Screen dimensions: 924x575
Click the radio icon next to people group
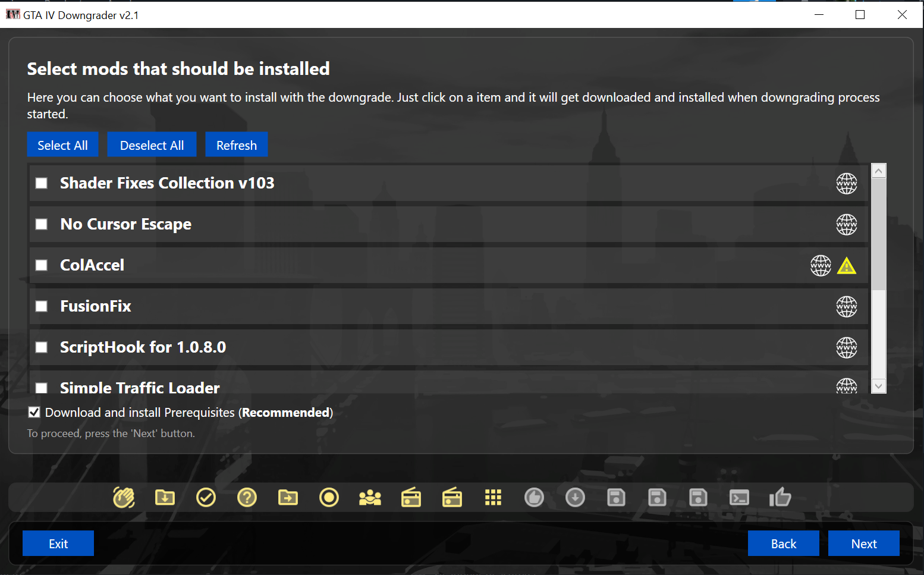coord(411,497)
